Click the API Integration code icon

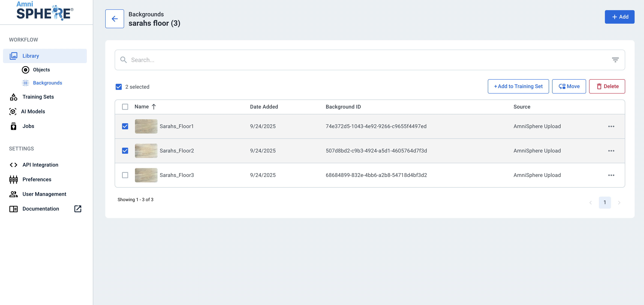coord(14,165)
